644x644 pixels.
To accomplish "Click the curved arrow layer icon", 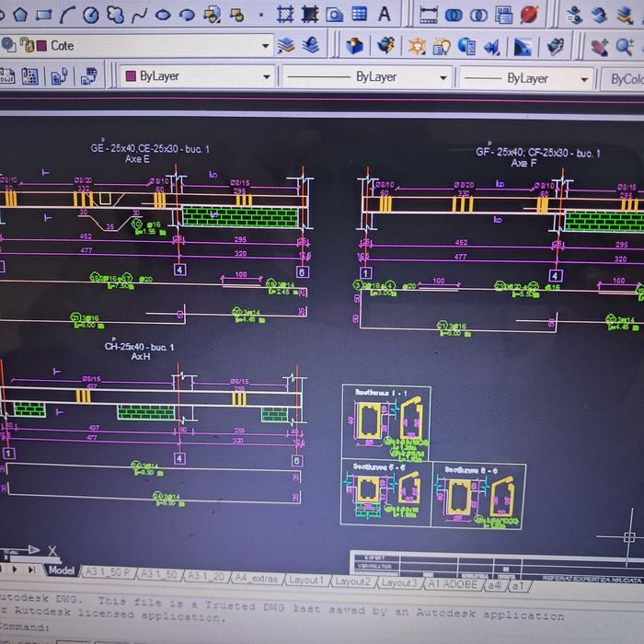I will tap(599, 16).
